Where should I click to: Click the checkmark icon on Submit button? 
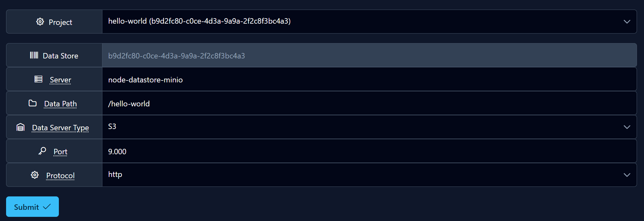(x=47, y=207)
